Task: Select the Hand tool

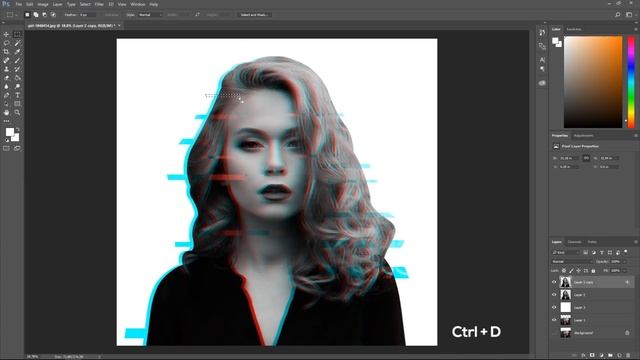Action: [x=6, y=112]
